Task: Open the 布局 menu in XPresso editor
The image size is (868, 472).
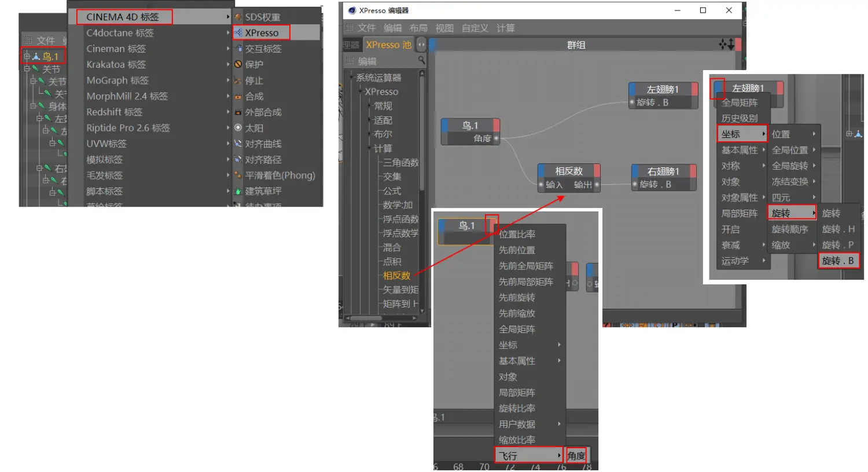Action: tap(418, 28)
